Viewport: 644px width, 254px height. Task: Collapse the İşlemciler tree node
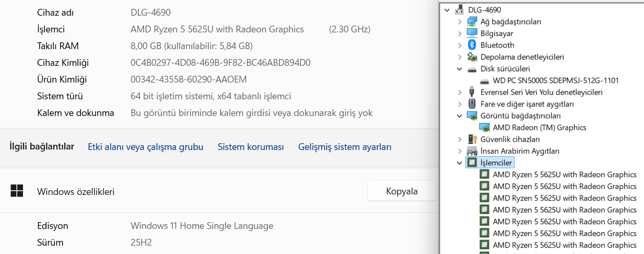click(x=459, y=163)
